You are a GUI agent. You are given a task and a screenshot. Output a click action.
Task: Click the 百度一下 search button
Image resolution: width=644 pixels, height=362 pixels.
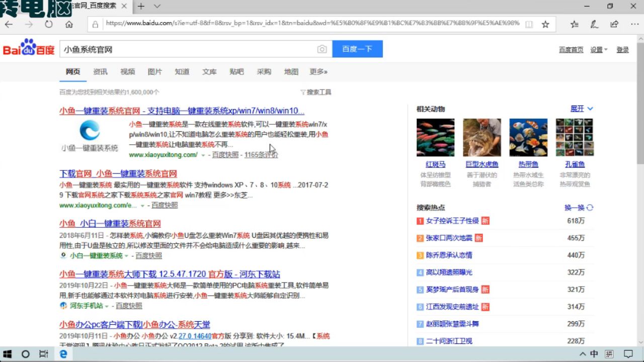357,49
